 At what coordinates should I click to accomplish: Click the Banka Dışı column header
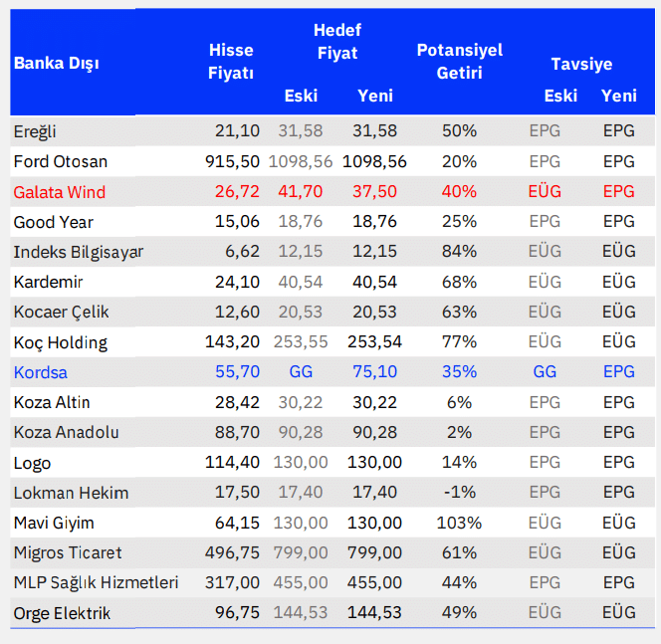tap(56, 64)
